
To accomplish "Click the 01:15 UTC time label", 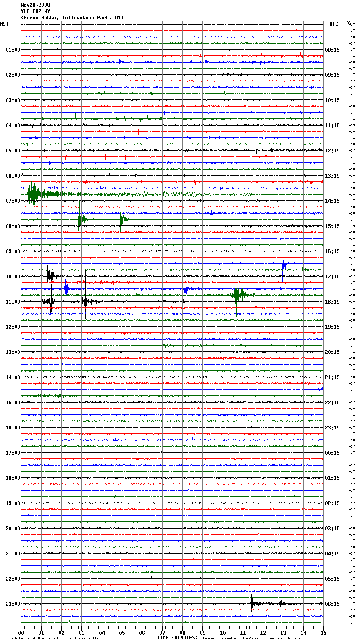I will click(332, 478).
